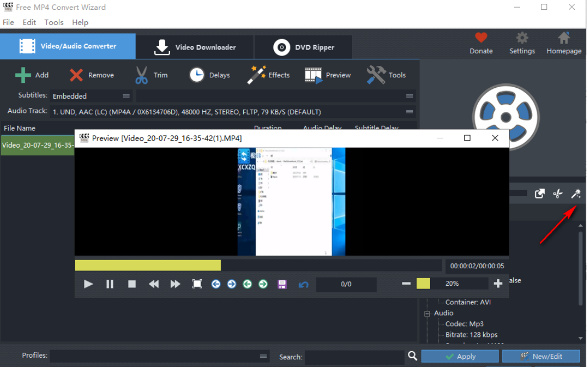This screenshot has height=367, width=588.
Task: Click the File Name column header
Action: click(x=20, y=128)
